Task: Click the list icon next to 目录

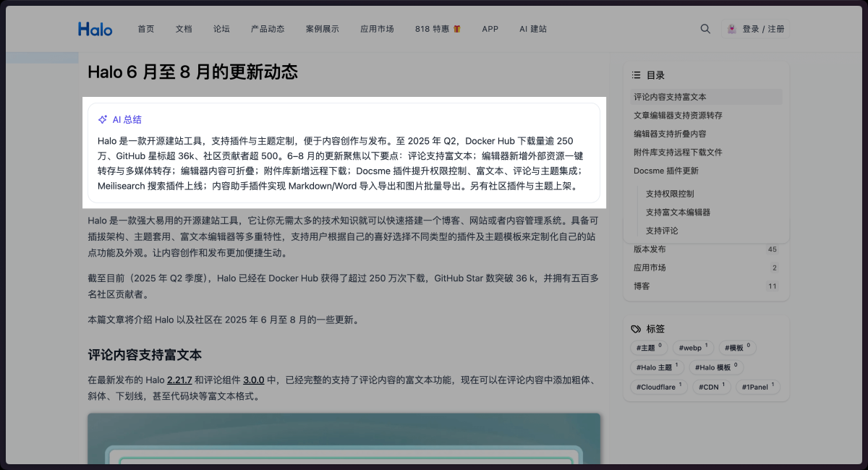Action: click(x=636, y=74)
